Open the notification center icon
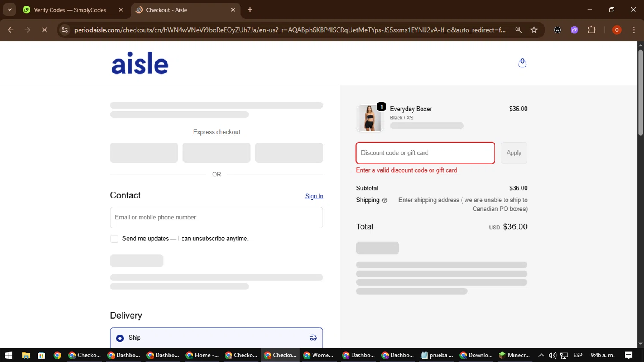The height and width of the screenshot is (362, 644). pos(629,355)
